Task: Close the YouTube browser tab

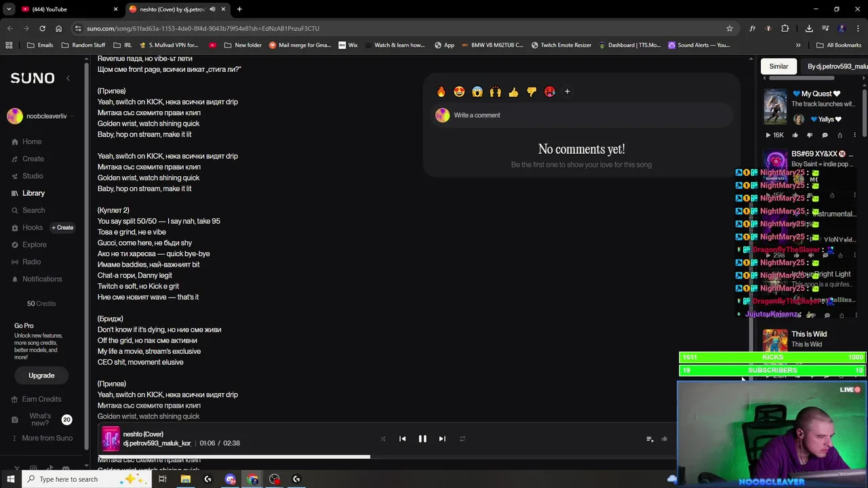Action: (x=115, y=9)
